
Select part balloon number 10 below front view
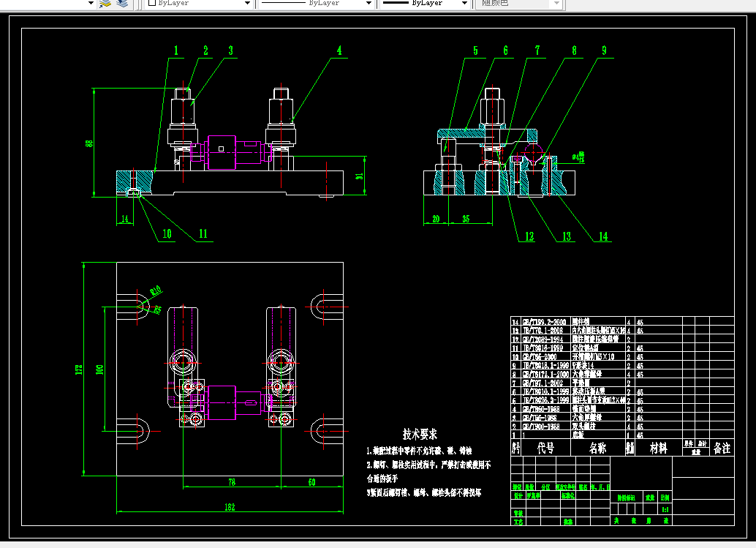pyautogui.click(x=167, y=234)
